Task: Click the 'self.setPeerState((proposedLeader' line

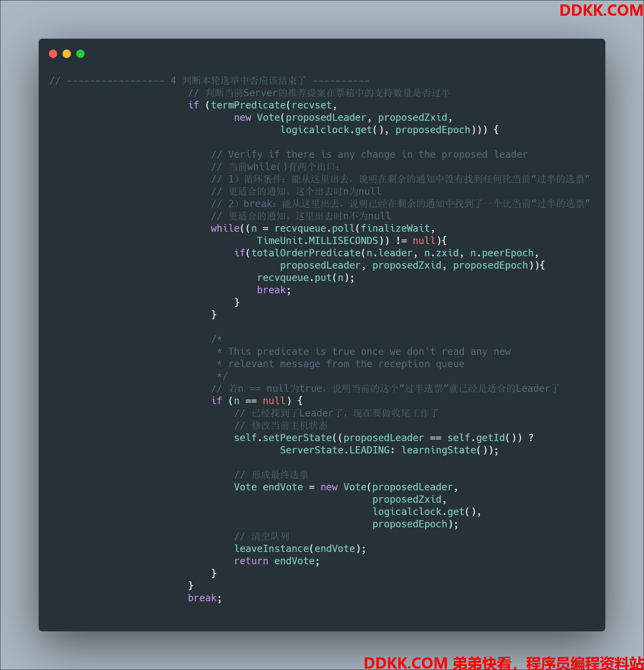Action: pos(384,438)
